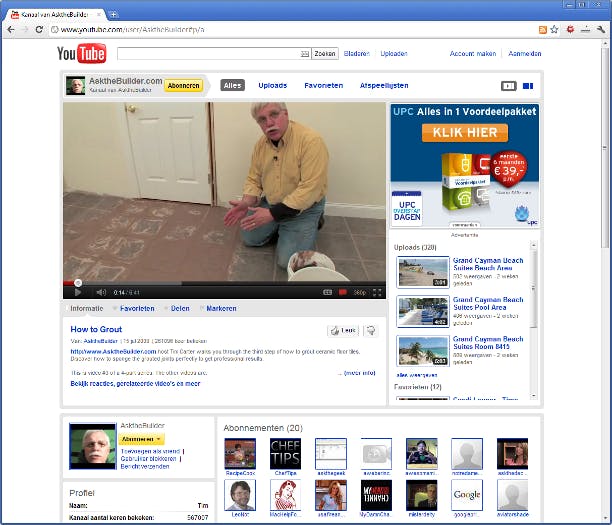Switch to player view layout icon
Screen dimensions: 612x525
click(509, 86)
